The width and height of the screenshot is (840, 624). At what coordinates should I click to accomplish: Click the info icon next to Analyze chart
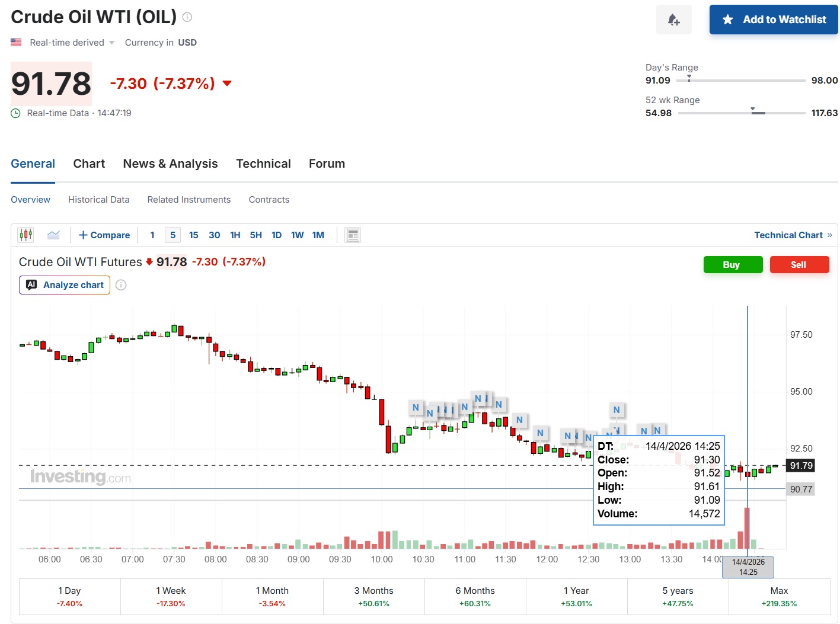(121, 285)
